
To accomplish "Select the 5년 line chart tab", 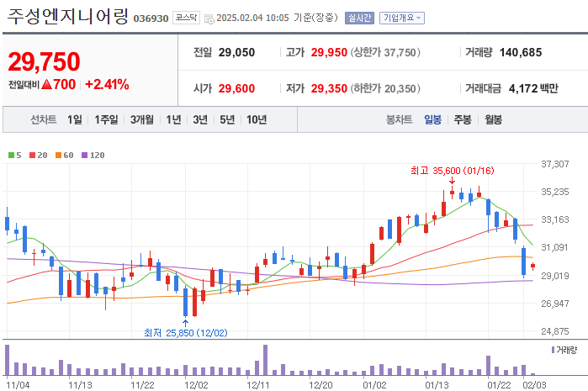I will click(x=227, y=119).
